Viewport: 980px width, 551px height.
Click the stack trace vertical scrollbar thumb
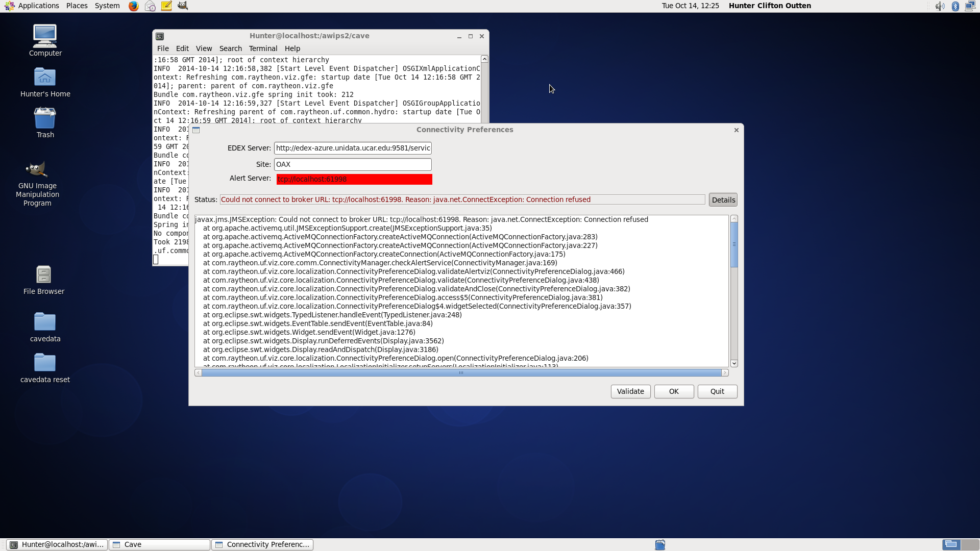pyautogui.click(x=734, y=244)
